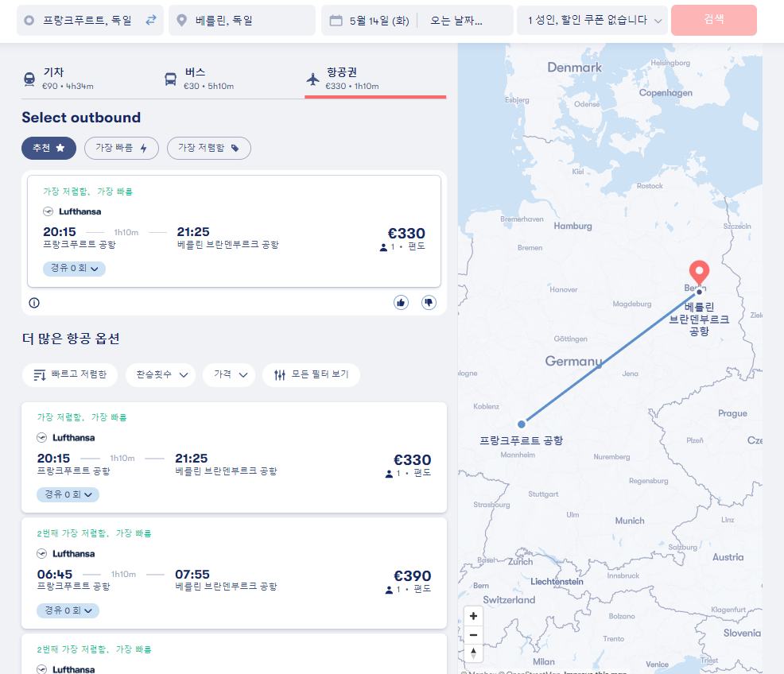Expand 경유 0회 on the second 20:15 flight
The height and width of the screenshot is (674, 784).
tap(68, 494)
